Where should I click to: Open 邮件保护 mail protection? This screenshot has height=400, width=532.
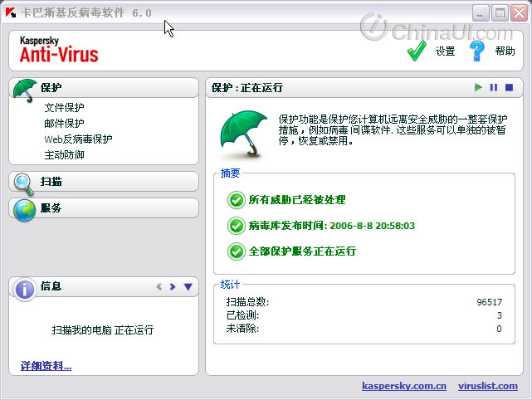64,123
